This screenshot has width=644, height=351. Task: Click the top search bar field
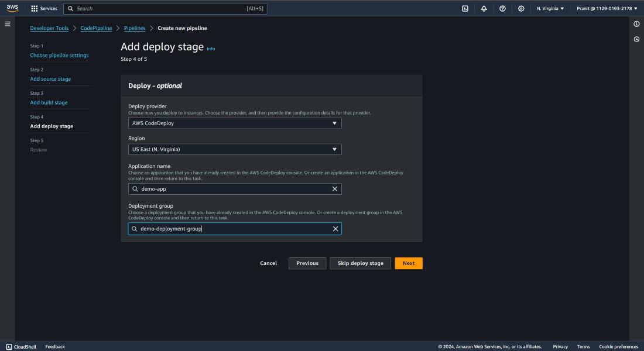[x=165, y=8]
